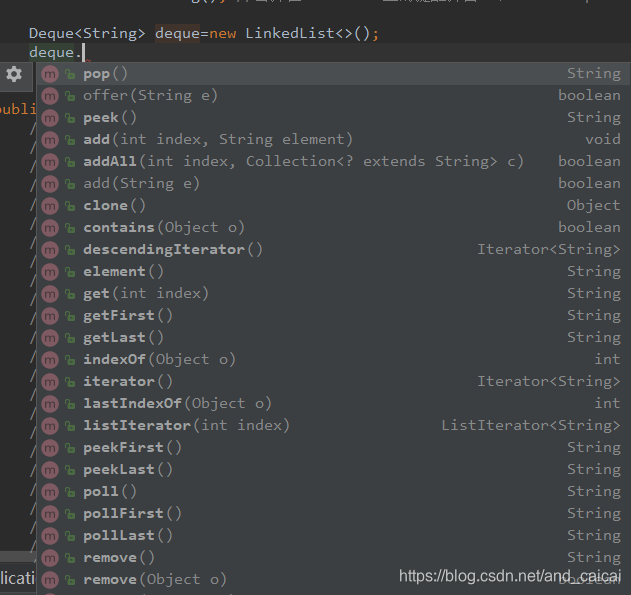Screen dimensions: 631x595
Task: Click the method icon beside contains(Object o)
Action: [50, 228]
